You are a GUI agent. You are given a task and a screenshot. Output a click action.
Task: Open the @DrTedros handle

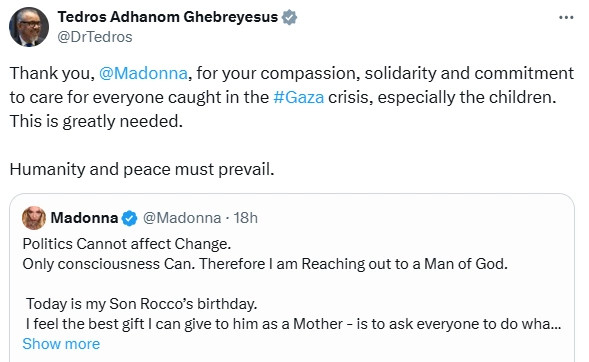[x=95, y=37]
